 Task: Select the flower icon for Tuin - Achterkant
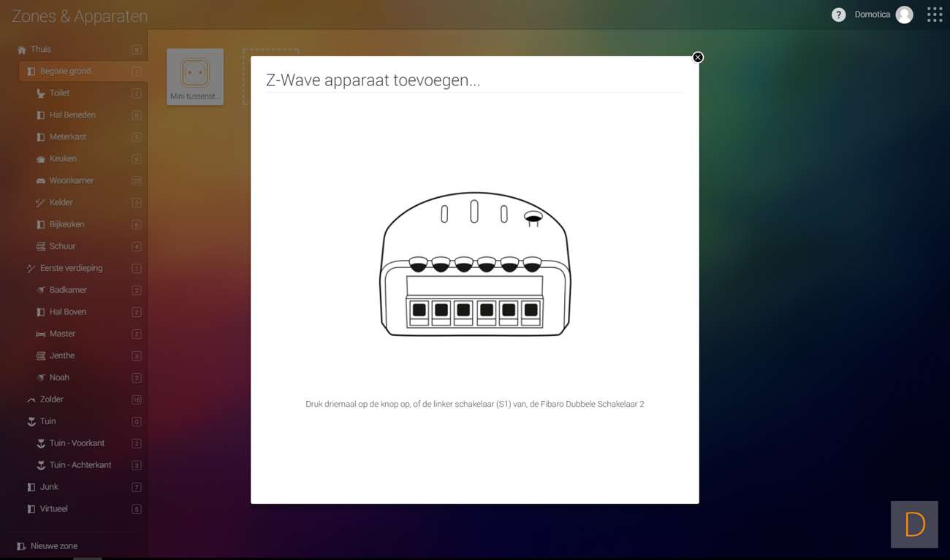(41, 466)
